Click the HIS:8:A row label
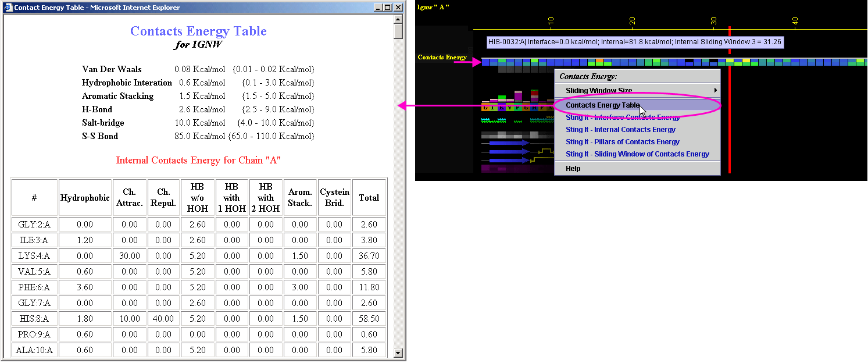868x363 pixels. coord(34,319)
